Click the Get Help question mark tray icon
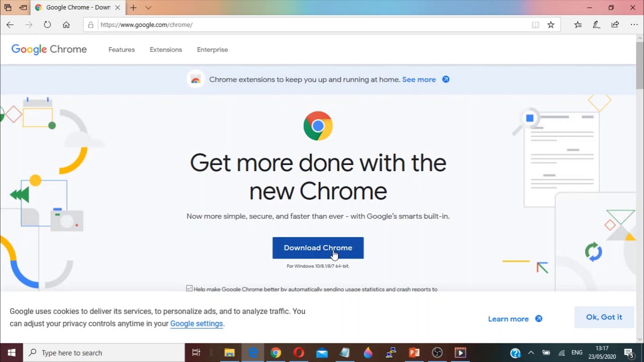This screenshot has height=362, width=644. [x=515, y=353]
